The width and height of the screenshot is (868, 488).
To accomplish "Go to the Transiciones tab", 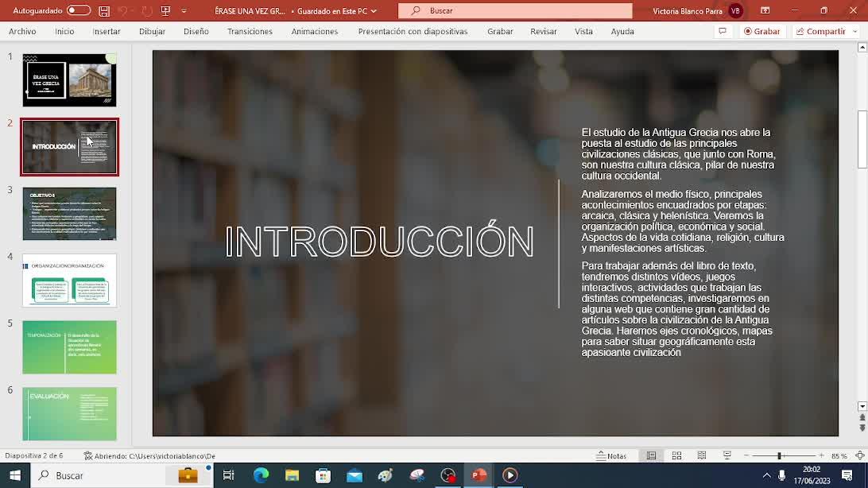I will (x=250, y=32).
